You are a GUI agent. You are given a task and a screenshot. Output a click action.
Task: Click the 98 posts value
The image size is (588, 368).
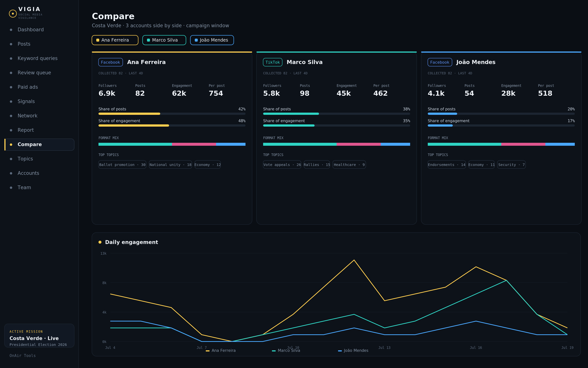tap(305, 93)
